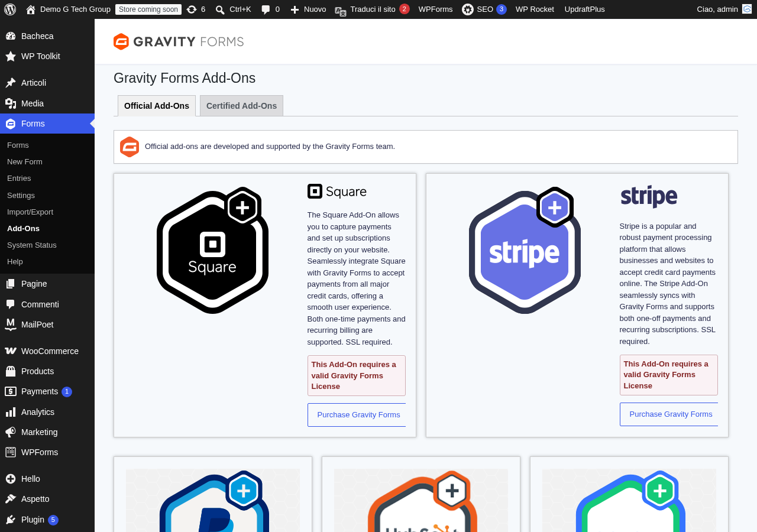The width and height of the screenshot is (757, 532).
Task: Click the updates icon showing 6
Action: [x=192, y=9]
